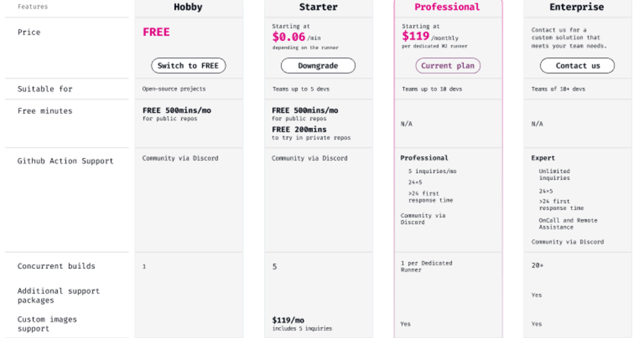Click the Price row label

coord(28,32)
